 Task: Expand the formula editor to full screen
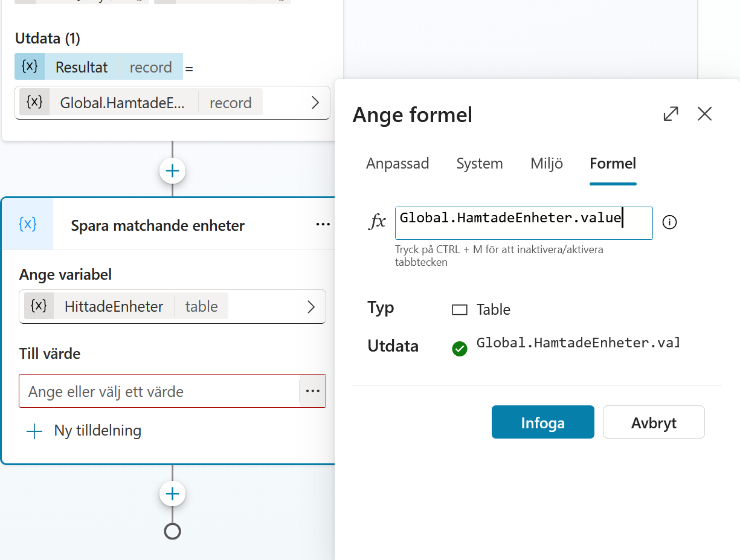671,114
